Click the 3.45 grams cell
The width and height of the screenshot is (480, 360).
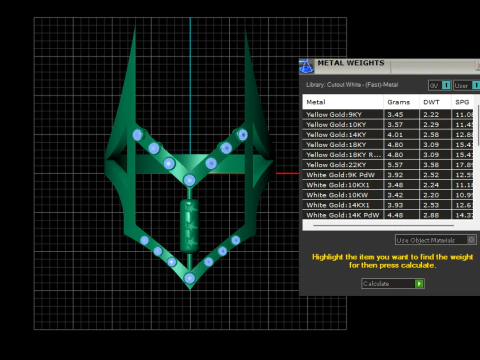point(401,114)
